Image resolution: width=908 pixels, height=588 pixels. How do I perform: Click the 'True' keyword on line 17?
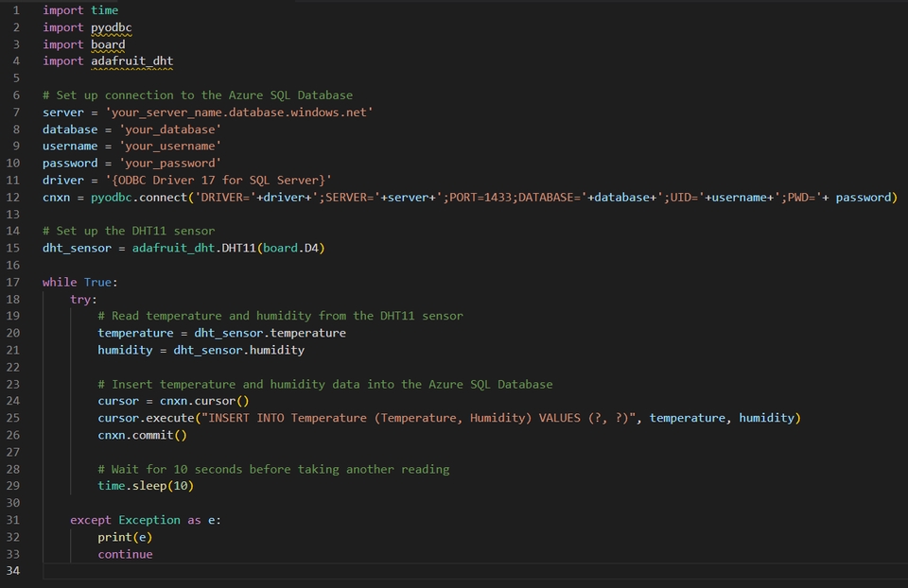pos(97,282)
